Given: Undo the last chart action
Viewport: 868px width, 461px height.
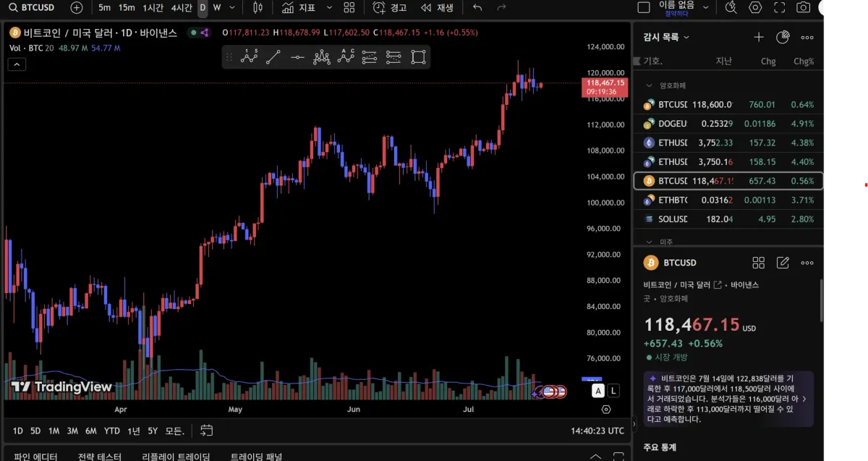Looking at the screenshot, I should pos(477,7).
